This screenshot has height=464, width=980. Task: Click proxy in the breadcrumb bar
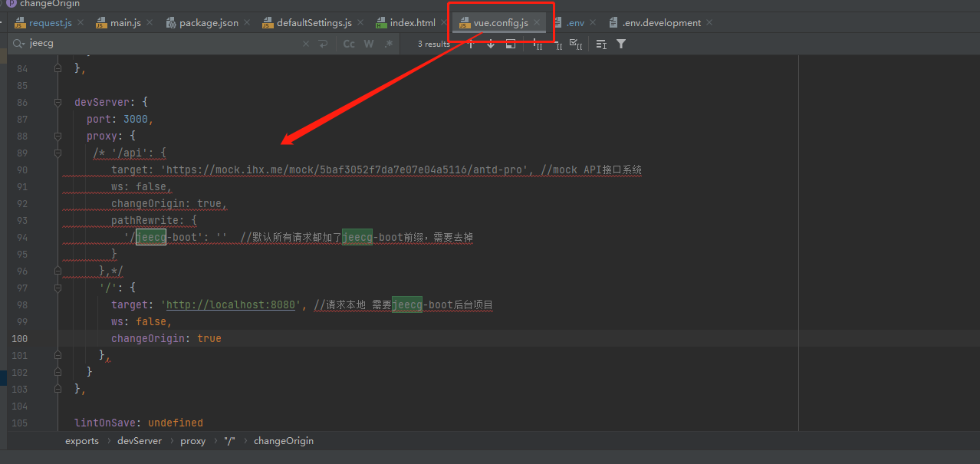click(193, 441)
